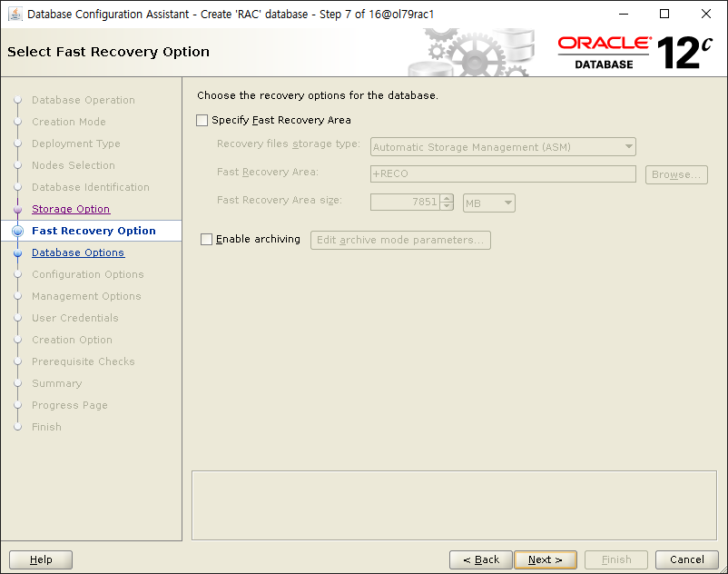
Task: Click the Management Options step label
Action: [86, 296]
